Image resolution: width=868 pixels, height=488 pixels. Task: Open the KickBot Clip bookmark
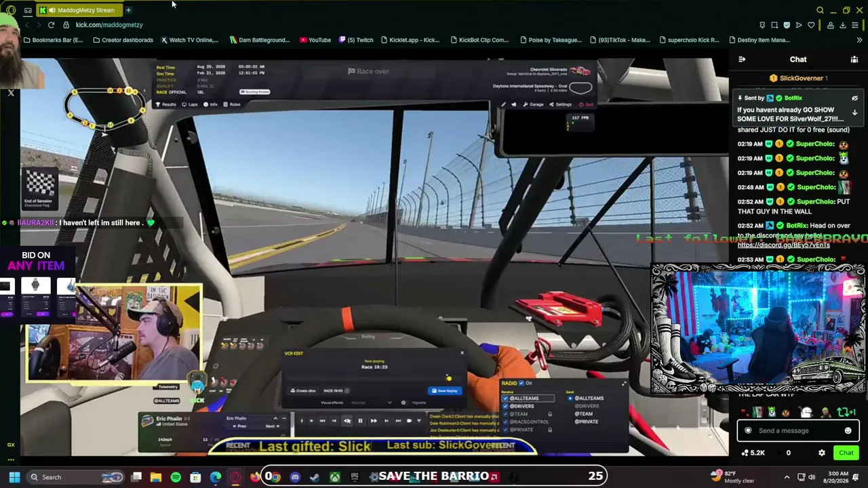(479, 40)
